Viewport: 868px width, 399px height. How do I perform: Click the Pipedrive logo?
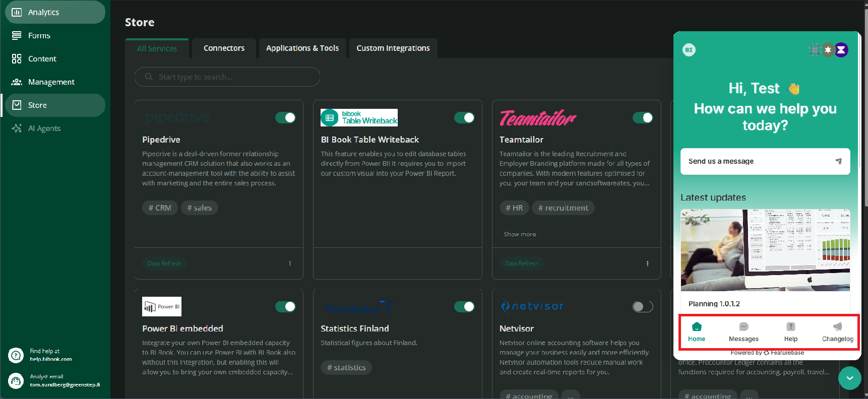(x=177, y=117)
